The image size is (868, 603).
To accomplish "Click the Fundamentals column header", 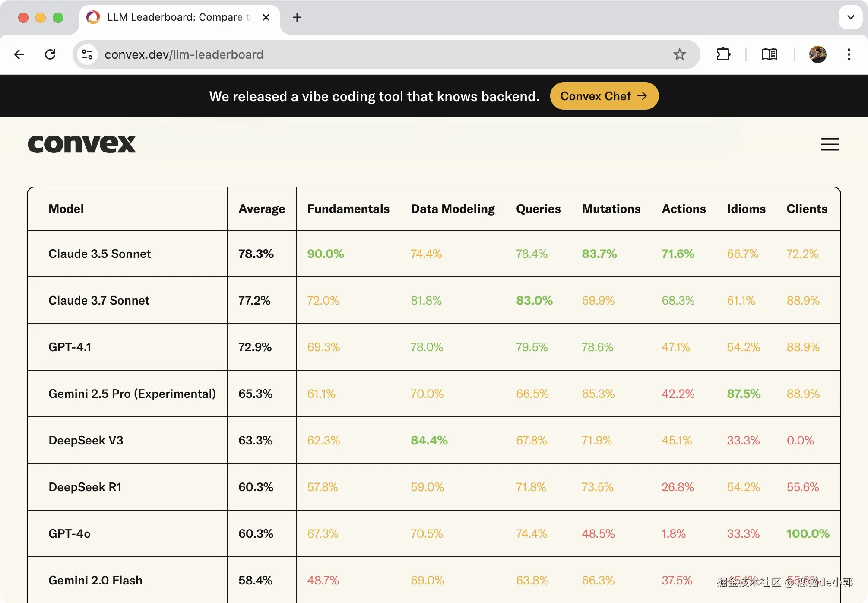I will coord(348,209).
